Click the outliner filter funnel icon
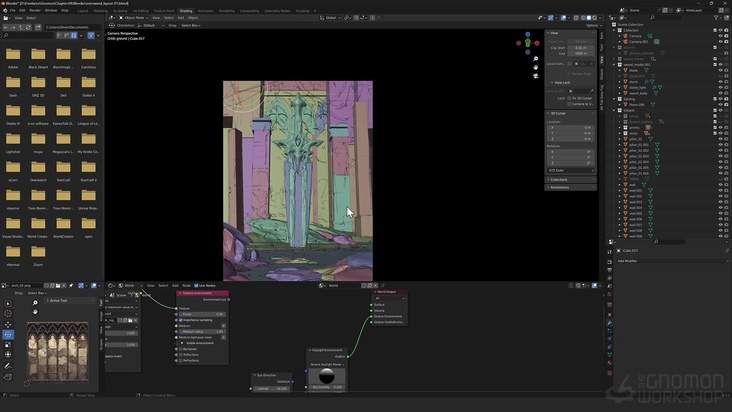 (x=716, y=18)
